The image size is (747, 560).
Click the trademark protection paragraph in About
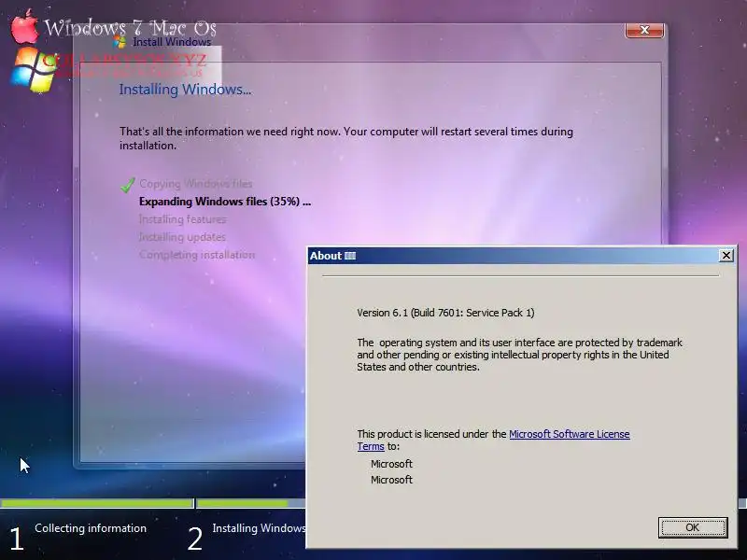519,355
